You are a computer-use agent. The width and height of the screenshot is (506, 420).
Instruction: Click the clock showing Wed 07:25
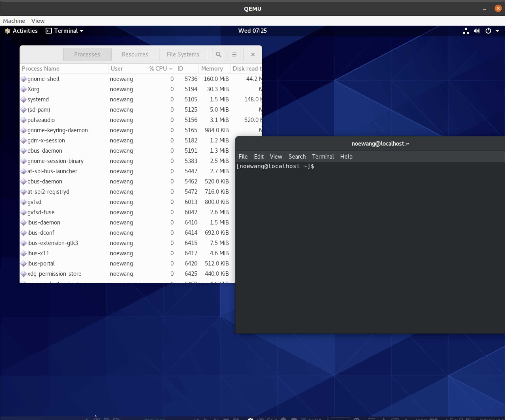[252, 31]
